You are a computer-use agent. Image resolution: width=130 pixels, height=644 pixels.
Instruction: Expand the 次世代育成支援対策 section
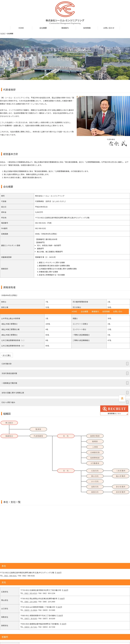tap(65, 373)
